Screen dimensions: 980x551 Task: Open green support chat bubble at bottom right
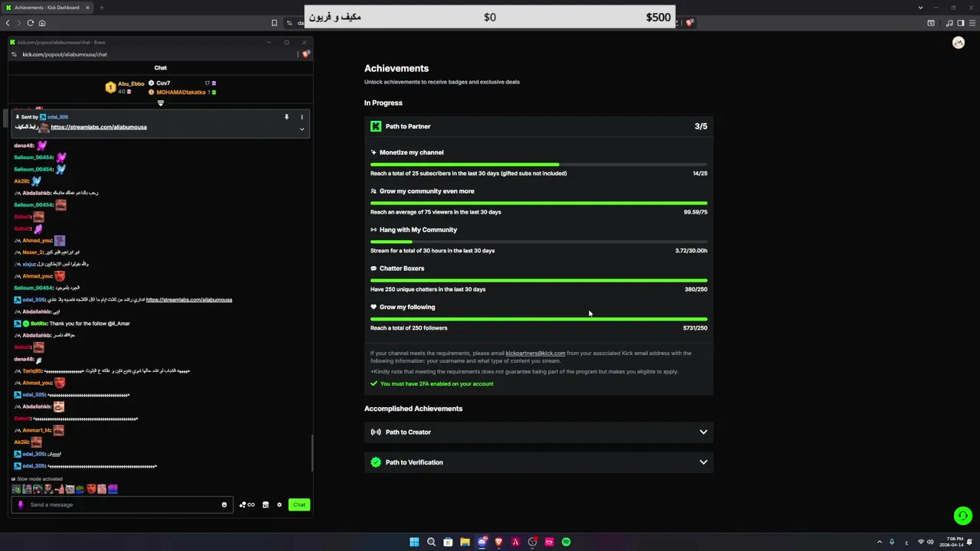963,516
